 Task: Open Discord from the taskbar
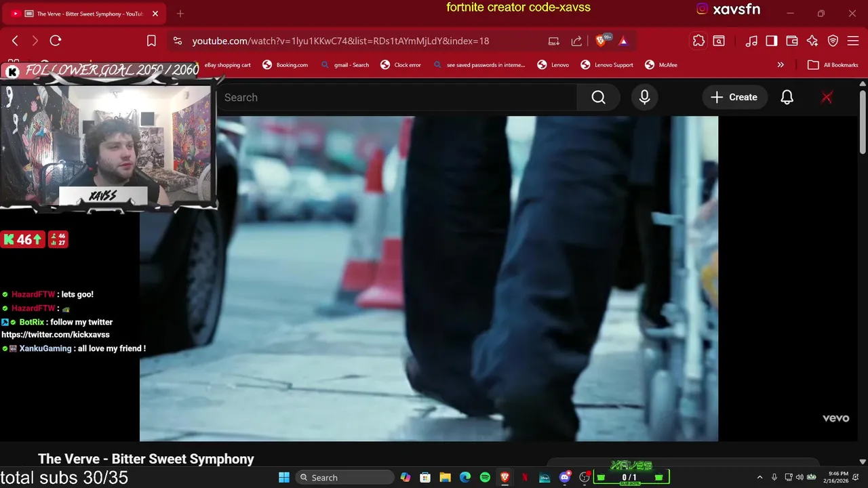coord(565,477)
